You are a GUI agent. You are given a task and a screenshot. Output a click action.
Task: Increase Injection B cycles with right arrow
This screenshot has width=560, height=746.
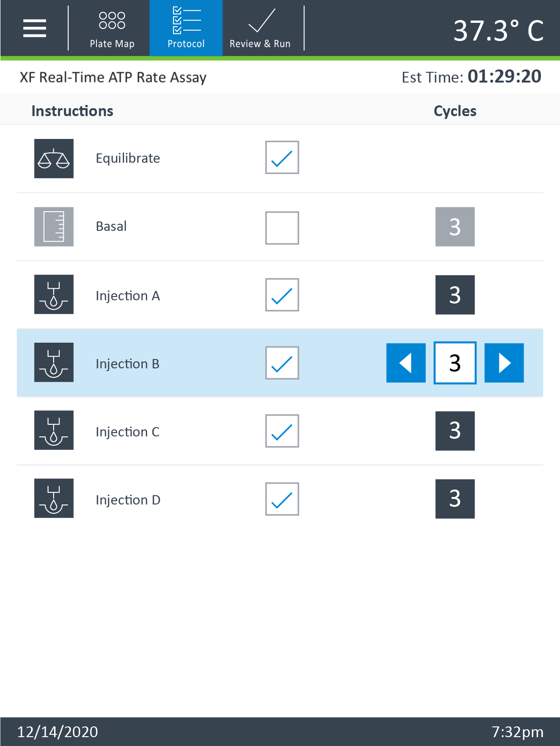pos(504,363)
